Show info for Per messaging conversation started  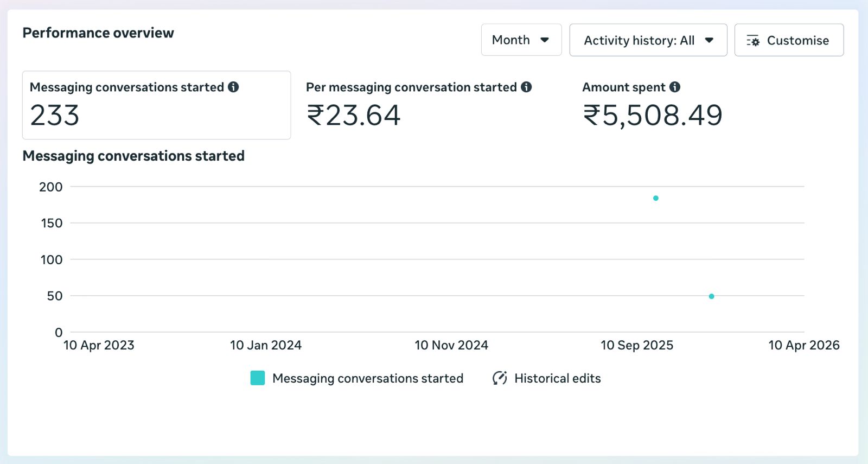pos(526,87)
